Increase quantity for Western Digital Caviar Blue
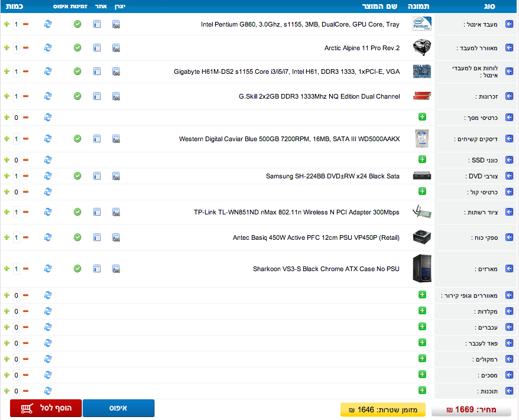The width and height of the screenshot is (519, 420). pos(7,139)
